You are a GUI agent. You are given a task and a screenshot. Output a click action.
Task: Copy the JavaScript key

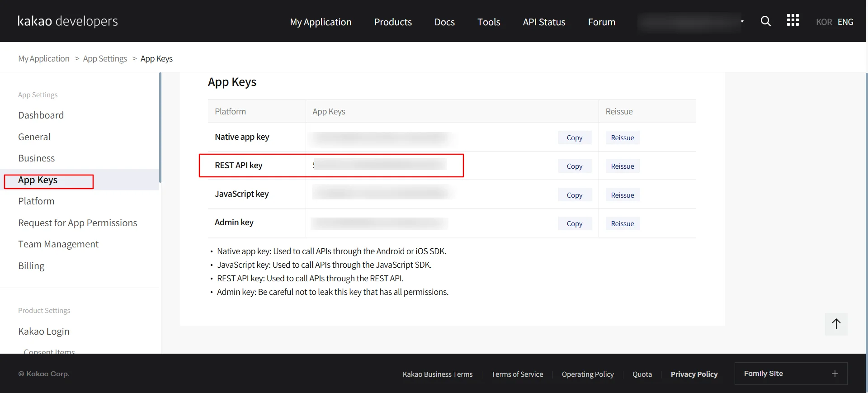[x=574, y=195]
